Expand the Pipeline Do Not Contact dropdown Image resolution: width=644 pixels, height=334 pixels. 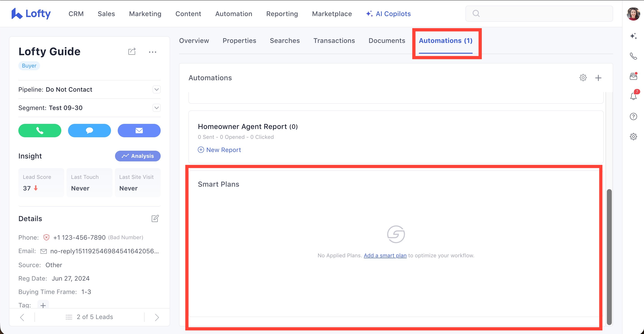pyautogui.click(x=156, y=89)
